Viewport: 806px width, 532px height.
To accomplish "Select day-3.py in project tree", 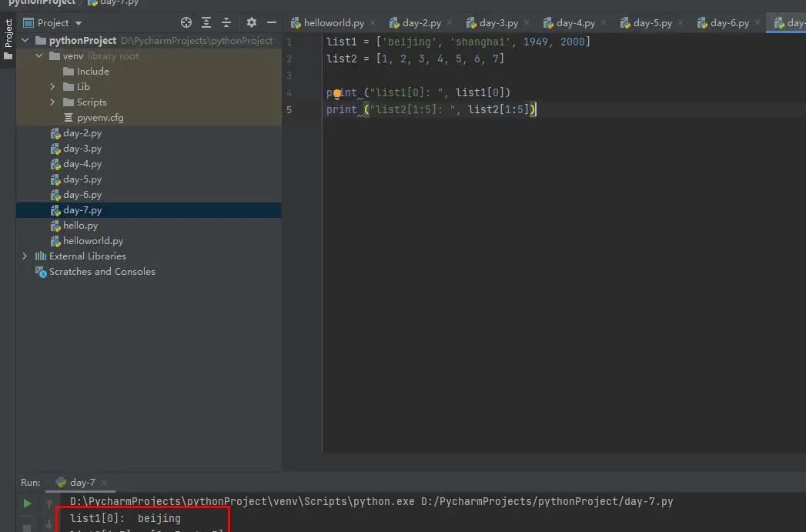I will coord(82,149).
